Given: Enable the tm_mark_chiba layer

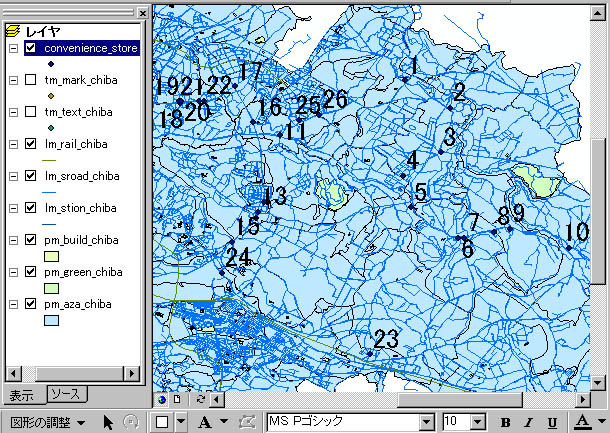Looking at the screenshot, I should (x=30, y=80).
